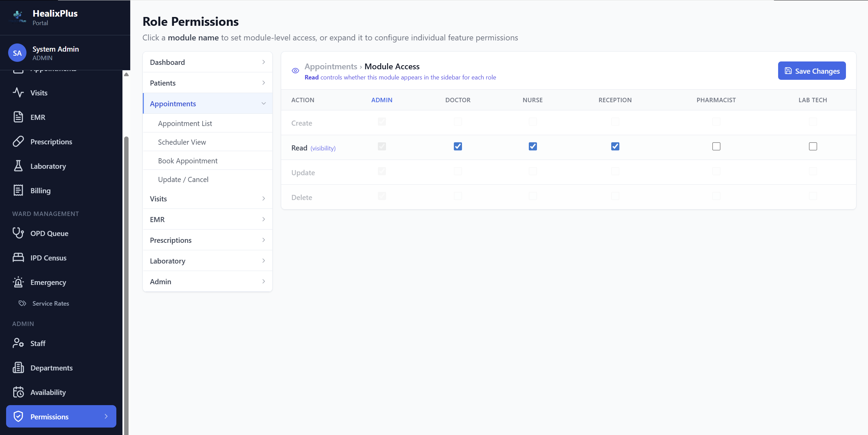Click the Save Changes button

click(812, 71)
